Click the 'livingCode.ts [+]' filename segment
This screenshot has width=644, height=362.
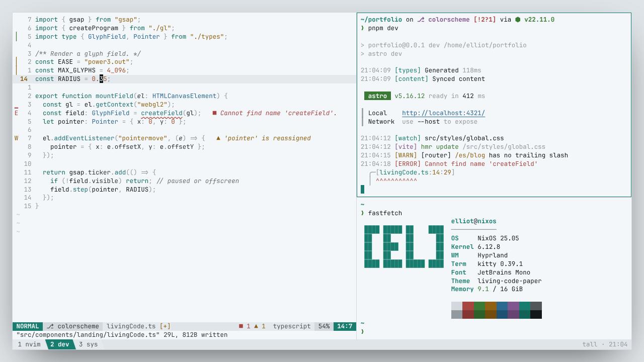pyautogui.click(x=138, y=326)
